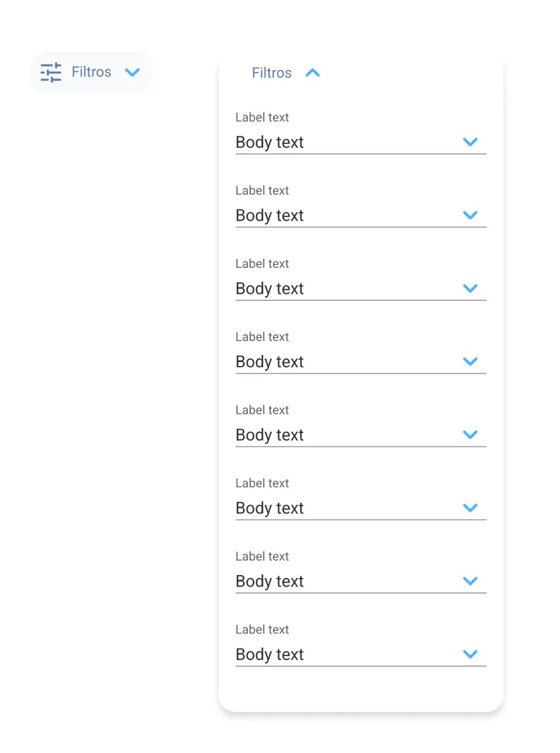Viewport: 560px width, 753px height.
Task: Open the sixth Body text dropdown chevron
Action: [x=471, y=508]
